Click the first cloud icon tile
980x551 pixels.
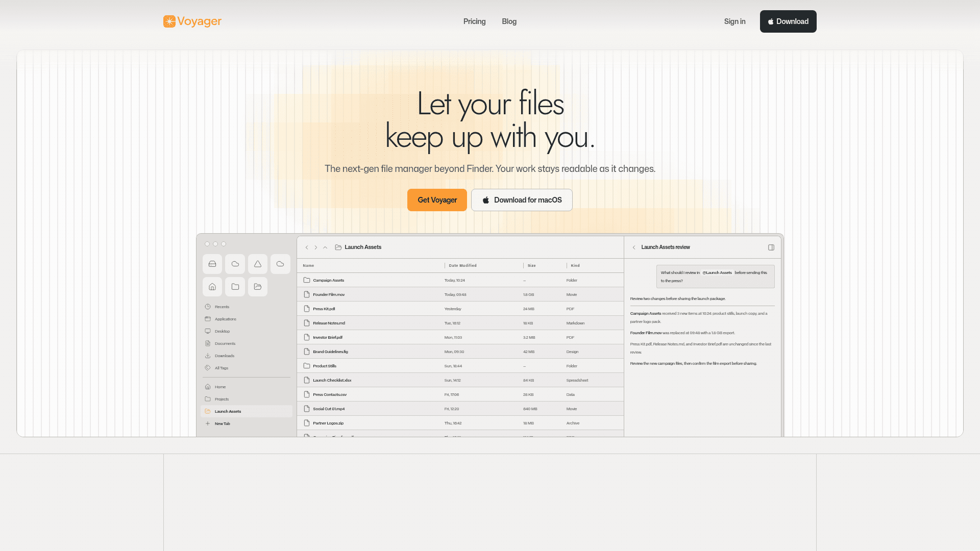(x=235, y=264)
